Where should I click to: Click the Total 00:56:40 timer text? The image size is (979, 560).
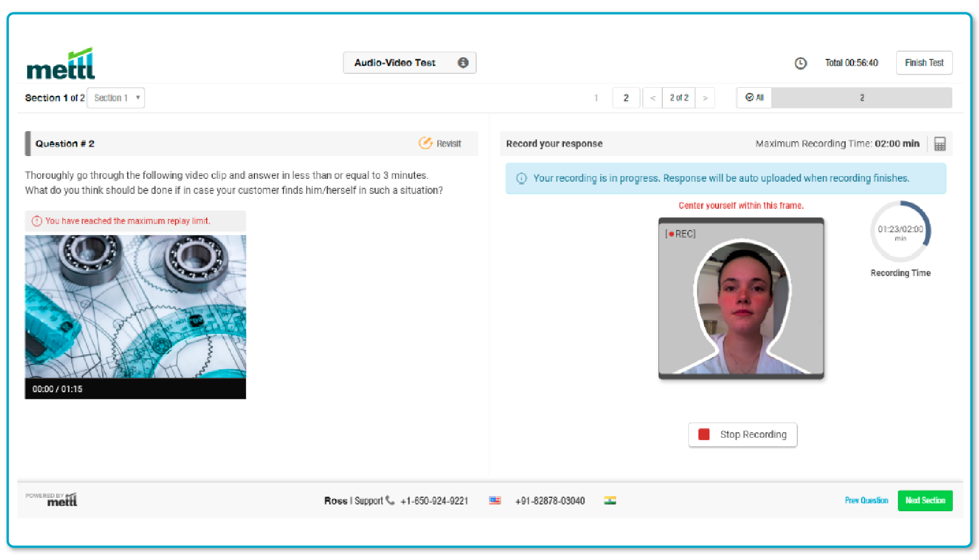pos(851,63)
